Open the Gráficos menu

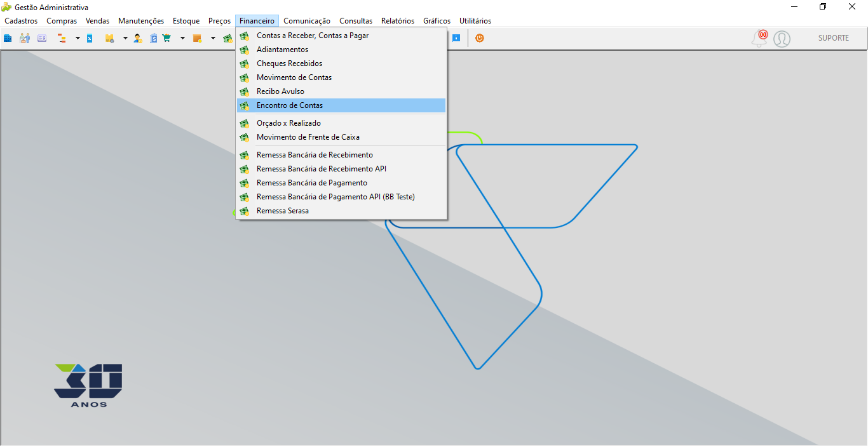coord(438,21)
